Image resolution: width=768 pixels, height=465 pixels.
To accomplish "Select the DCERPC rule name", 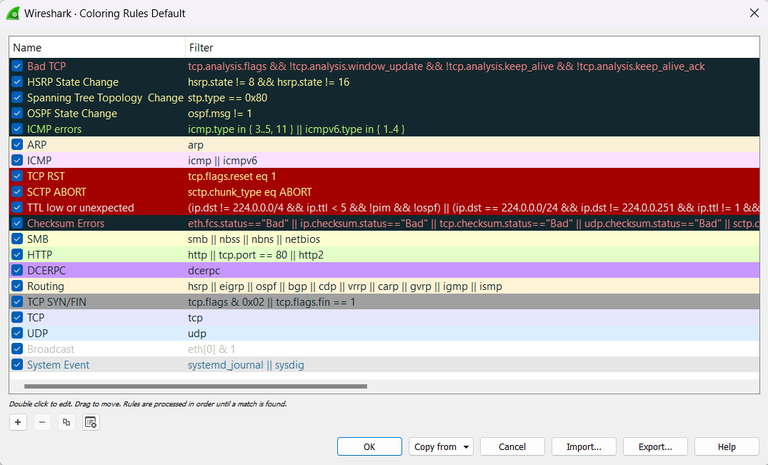I will [46, 270].
